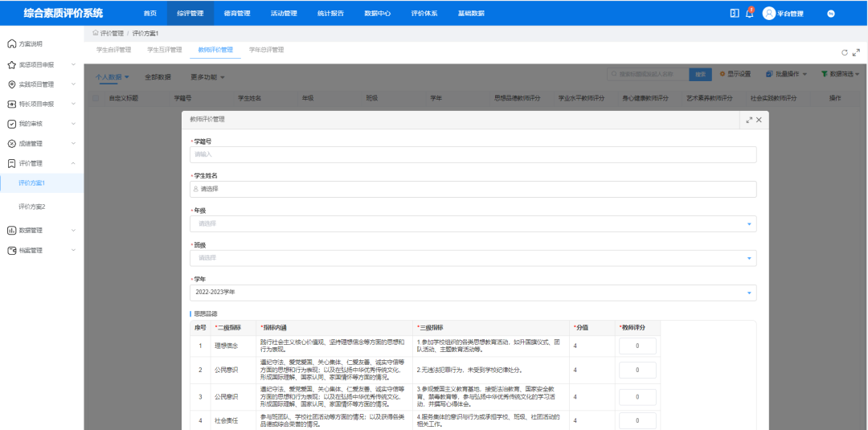The image size is (868, 430).
Task: Open the notification bell in header
Action: click(x=750, y=14)
